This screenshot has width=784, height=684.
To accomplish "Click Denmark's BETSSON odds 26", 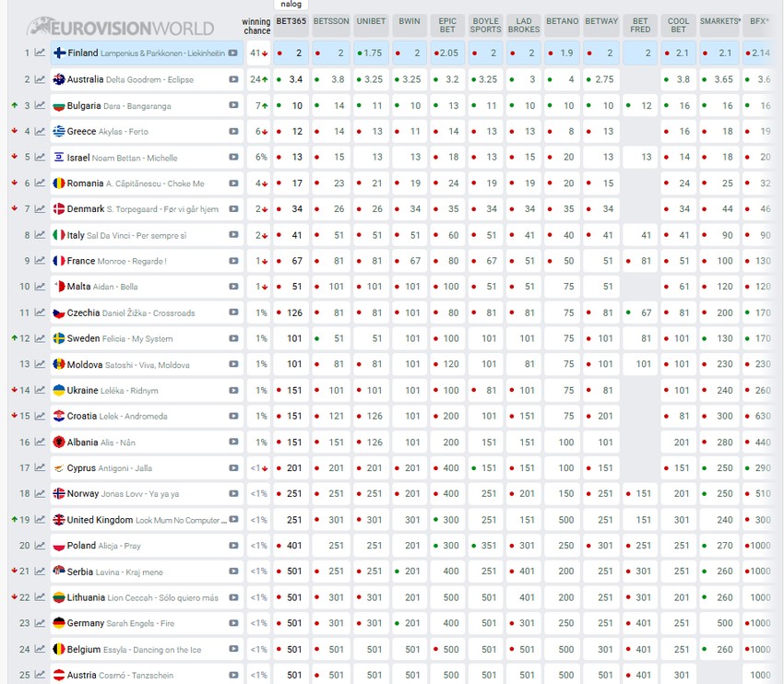I will coord(331,209).
